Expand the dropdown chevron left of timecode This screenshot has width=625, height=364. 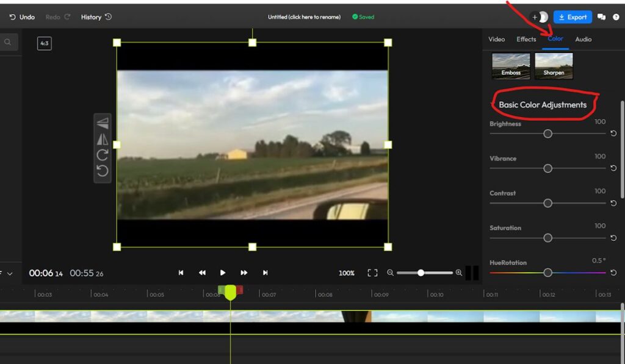10,274
